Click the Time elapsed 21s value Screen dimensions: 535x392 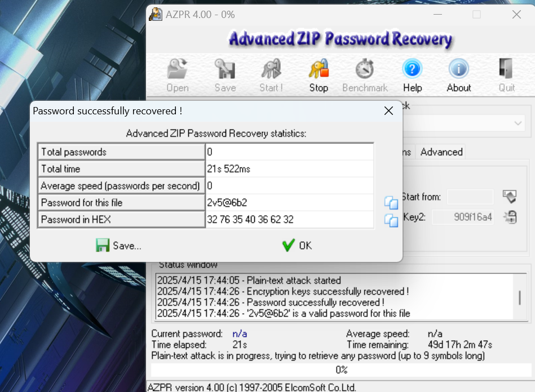coord(240,345)
